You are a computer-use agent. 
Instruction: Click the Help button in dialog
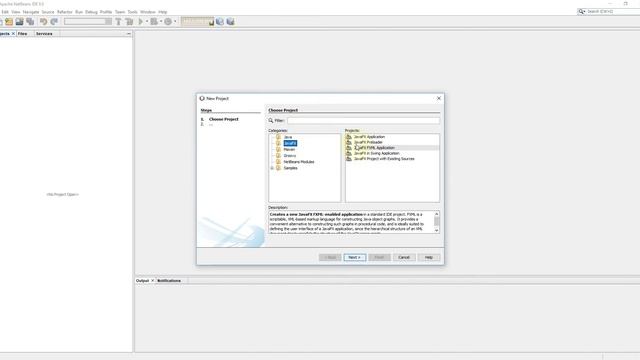tap(429, 257)
